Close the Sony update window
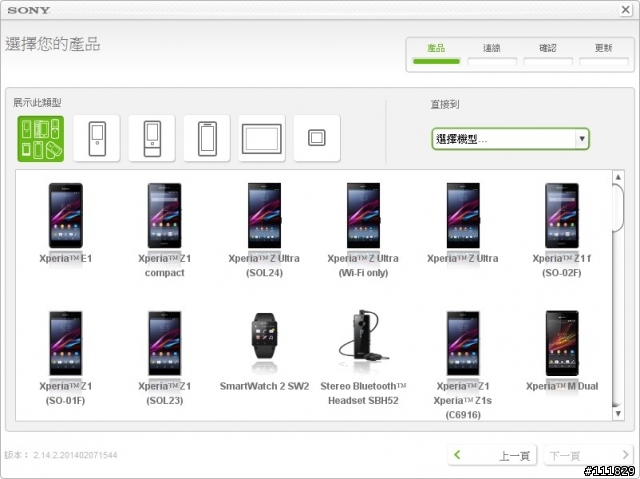 coord(625,9)
